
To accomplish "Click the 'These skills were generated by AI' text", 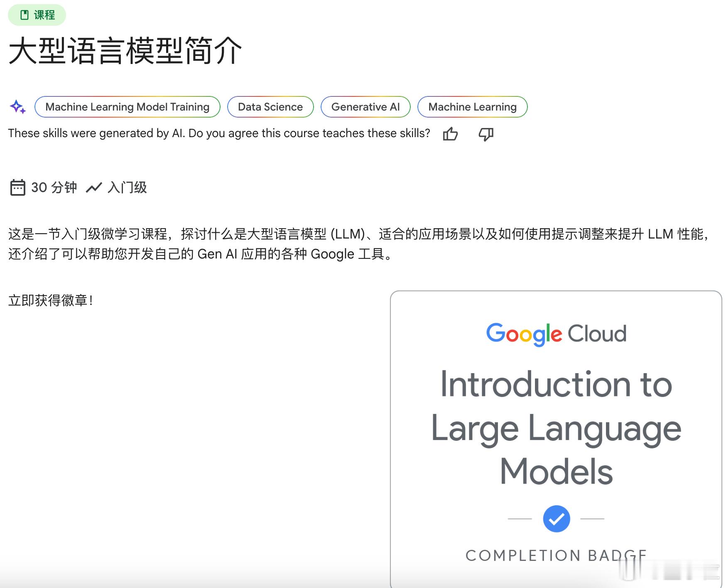I will pyautogui.click(x=219, y=133).
